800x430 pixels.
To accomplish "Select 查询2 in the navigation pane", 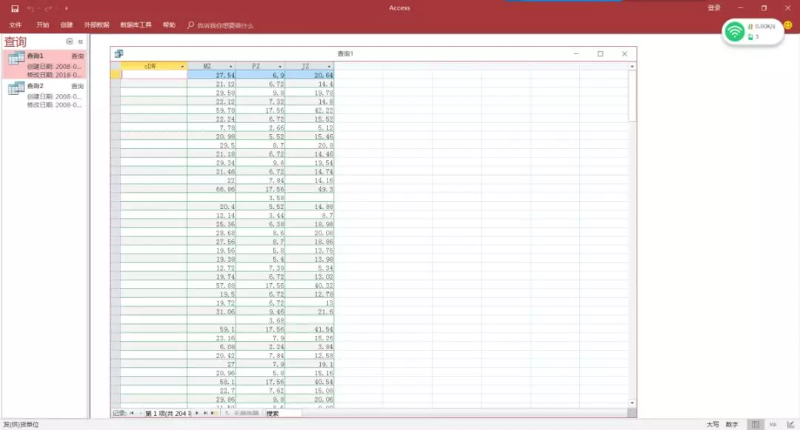I will click(x=45, y=95).
